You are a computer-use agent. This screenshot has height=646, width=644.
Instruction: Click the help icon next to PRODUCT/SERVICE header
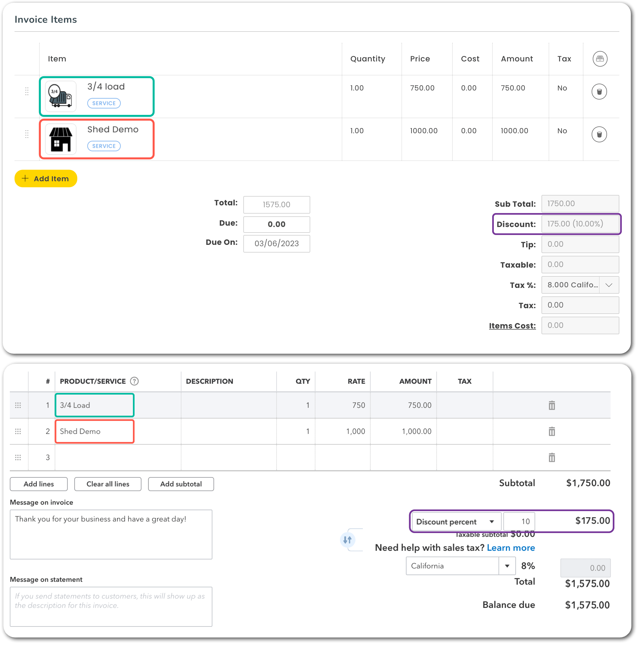(x=134, y=381)
